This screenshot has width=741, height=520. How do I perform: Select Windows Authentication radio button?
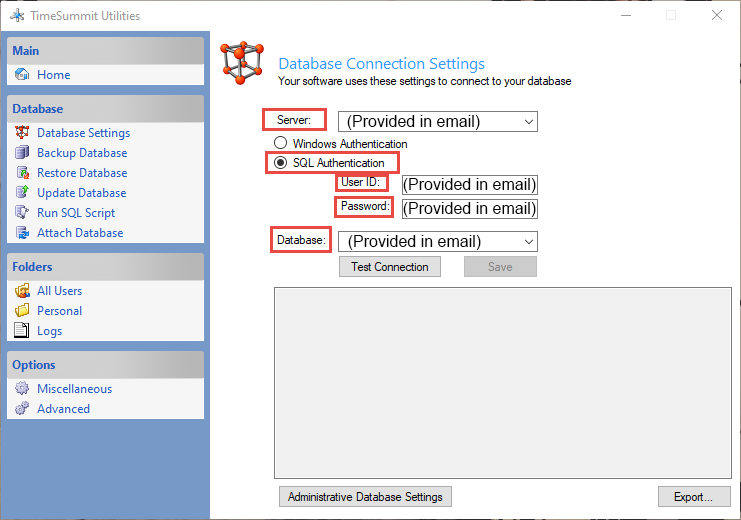tap(281, 144)
